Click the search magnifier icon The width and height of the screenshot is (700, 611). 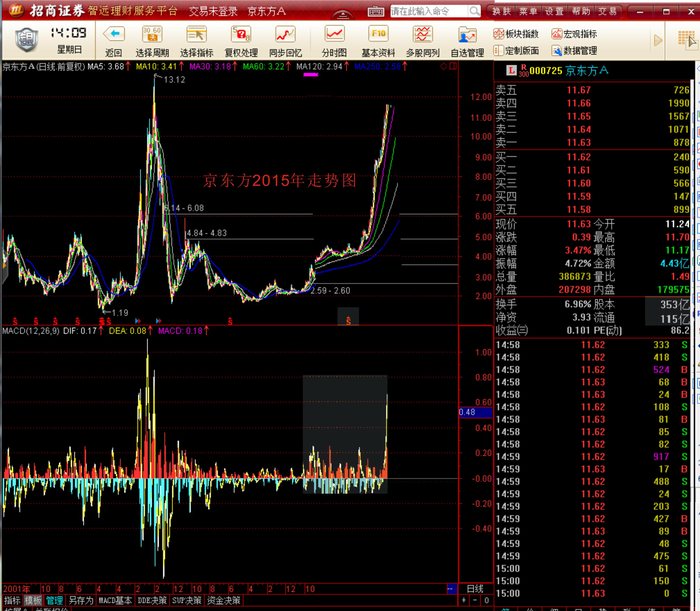click(x=474, y=11)
